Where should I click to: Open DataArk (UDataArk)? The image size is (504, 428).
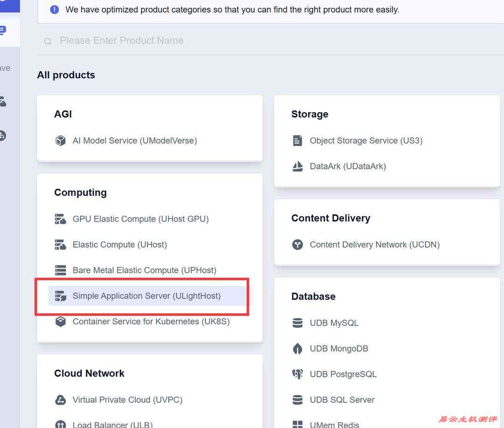348,166
